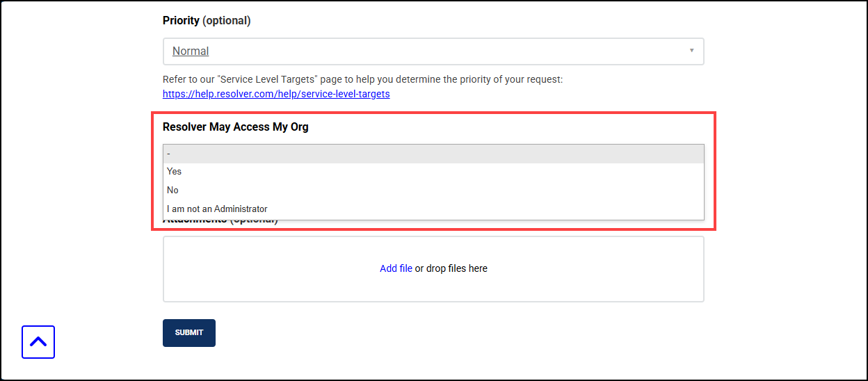This screenshot has height=381, width=868.
Task: Choose No in the access dropdown list
Action: pyautogui.click(x=433, y=190)
